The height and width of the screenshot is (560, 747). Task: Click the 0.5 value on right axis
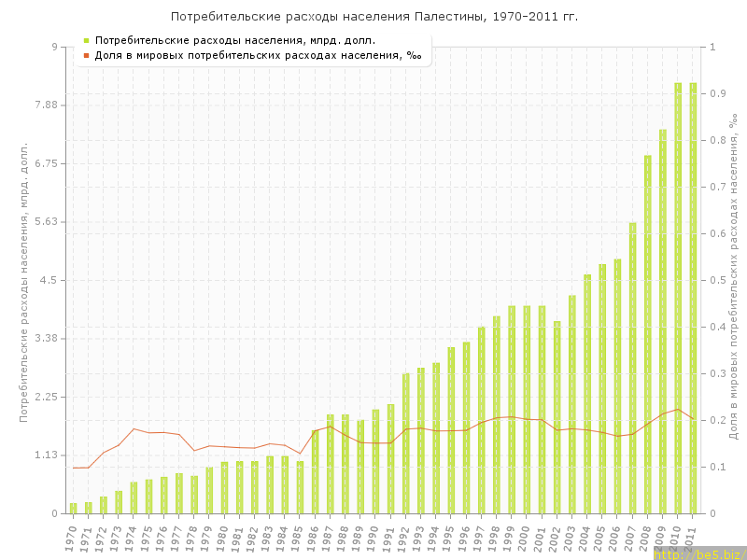tap(718, 280)
